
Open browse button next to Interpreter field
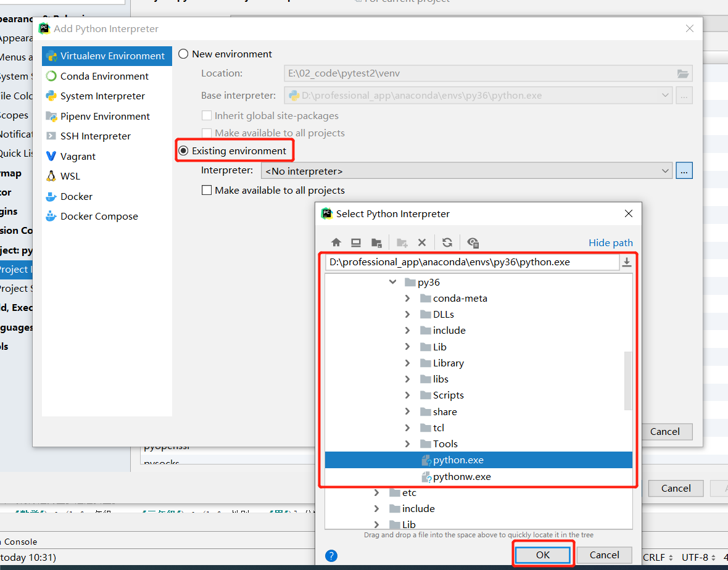click(684, 171)
